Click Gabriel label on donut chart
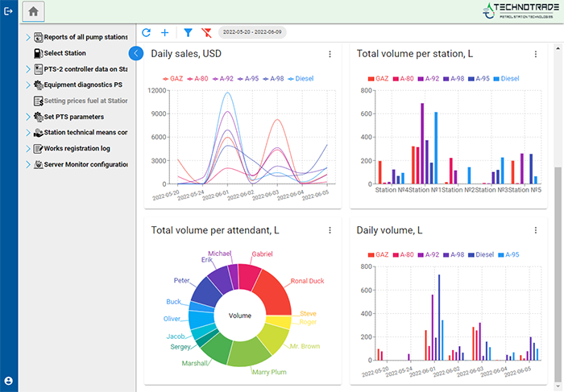The height and width of the screenshot is (392, 564). [x=262, y=254]
